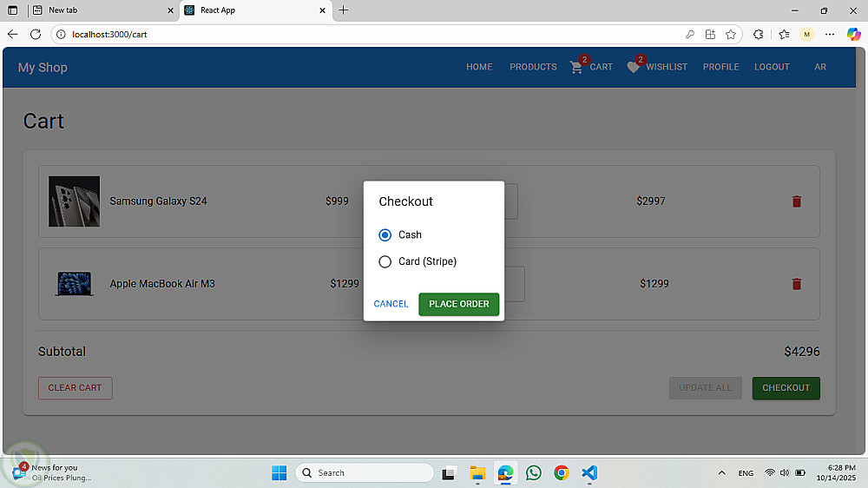Viewport: 868px width, 488px height.
Task: Click the bookmark star in the address bar
Action: 731,35
